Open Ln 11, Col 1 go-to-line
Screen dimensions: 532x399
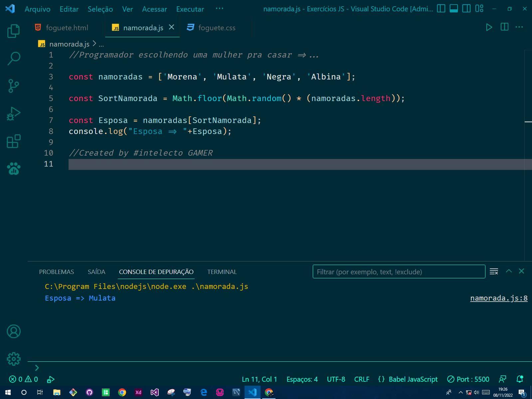click(259, 379)
